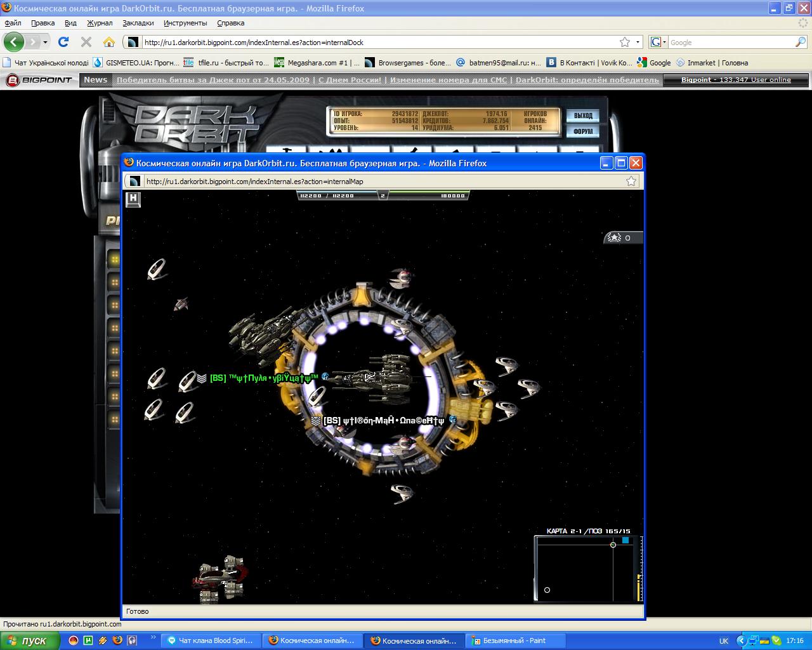The width and height of the screenshot is (812, 650).
Task: Click the search magnifier icon
Action: point(801,43)
